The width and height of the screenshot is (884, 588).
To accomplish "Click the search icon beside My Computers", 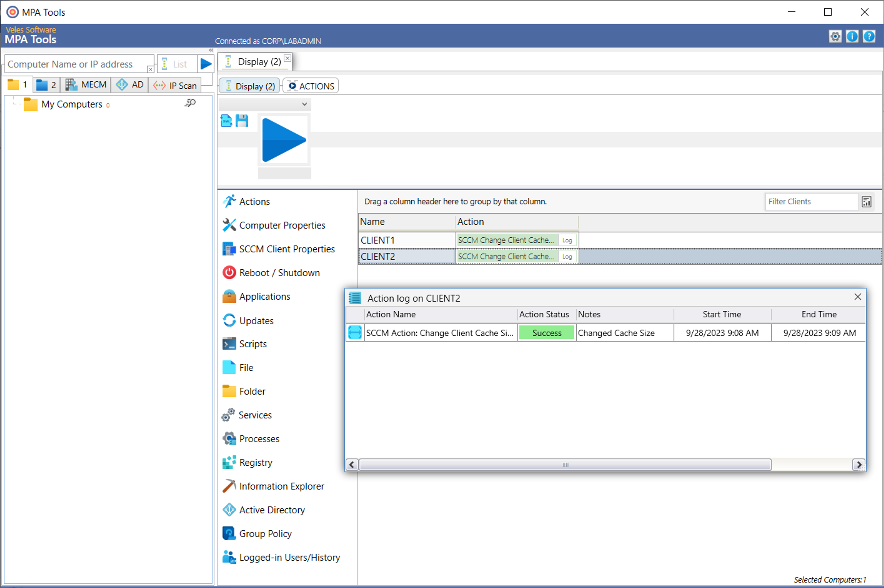I will [190, 103].
